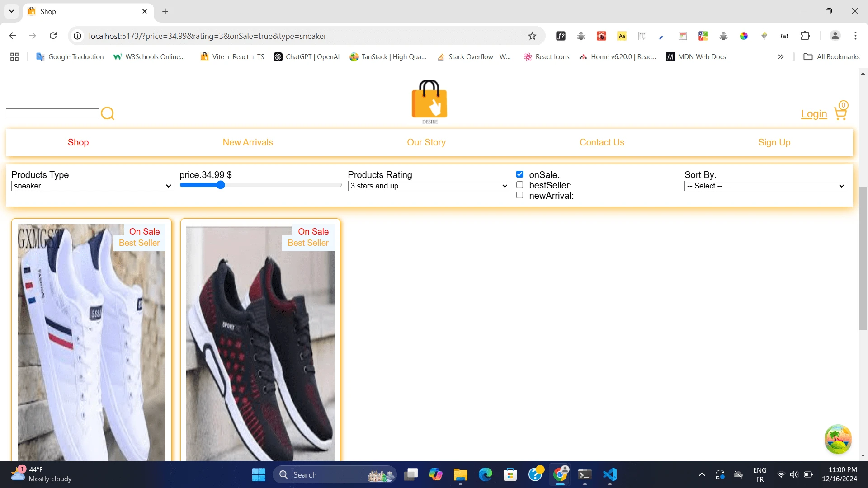The width and height of the screenshot is (868, 488).
Task: Focus the product search input field
Action: click(x=52, y=114)
